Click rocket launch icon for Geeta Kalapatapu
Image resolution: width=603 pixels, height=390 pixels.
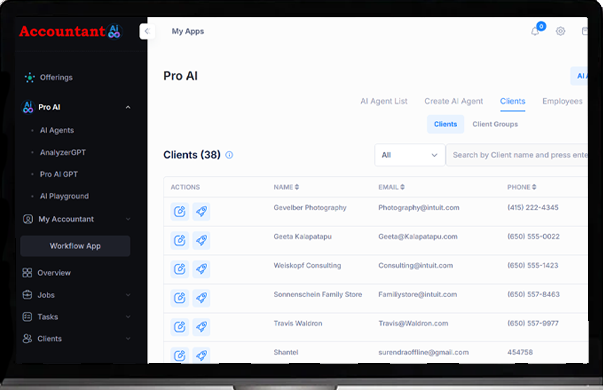pos(202,240)
